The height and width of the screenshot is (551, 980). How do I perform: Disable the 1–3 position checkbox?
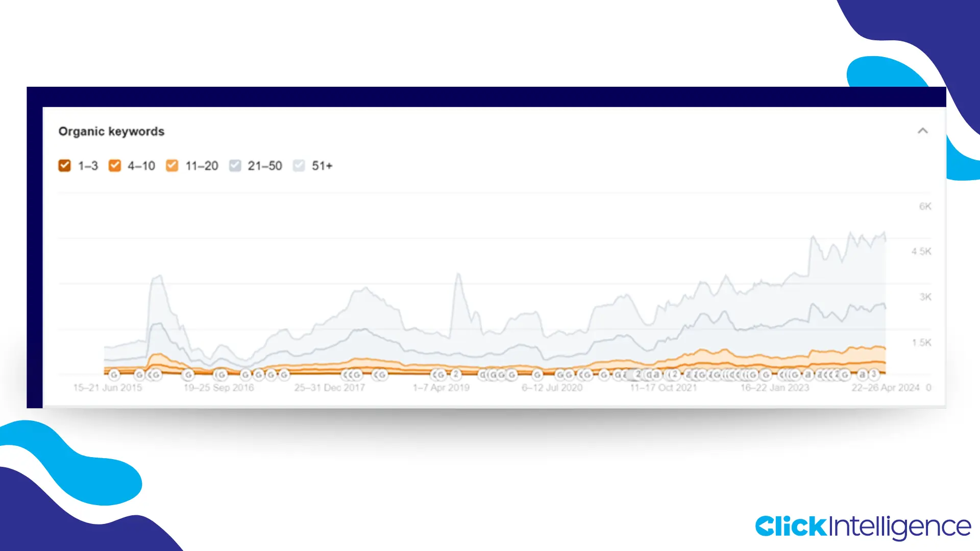tap(64, 166)
